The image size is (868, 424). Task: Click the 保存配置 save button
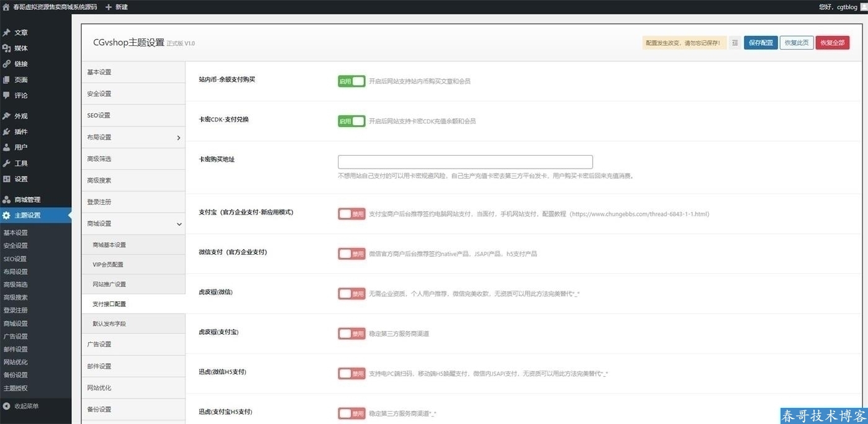tap(761, 43)
